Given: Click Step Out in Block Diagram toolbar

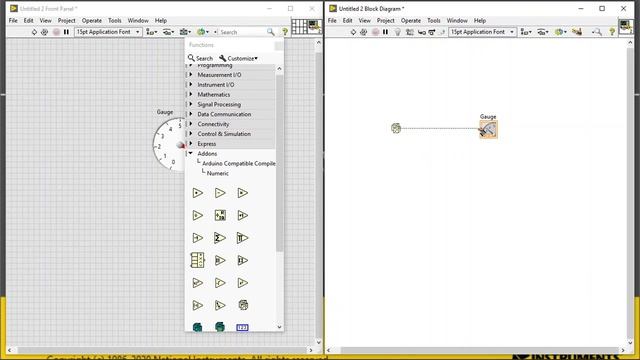Looking at the screenshot, I should click(x=442, y=32).
